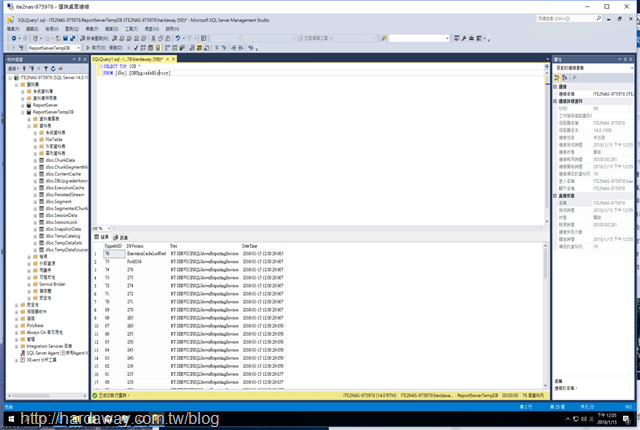This screenshot has width=640, height=430.
Task: Expand the ReportServer database node
Action: pyautogui.click(x=23, y=105)
